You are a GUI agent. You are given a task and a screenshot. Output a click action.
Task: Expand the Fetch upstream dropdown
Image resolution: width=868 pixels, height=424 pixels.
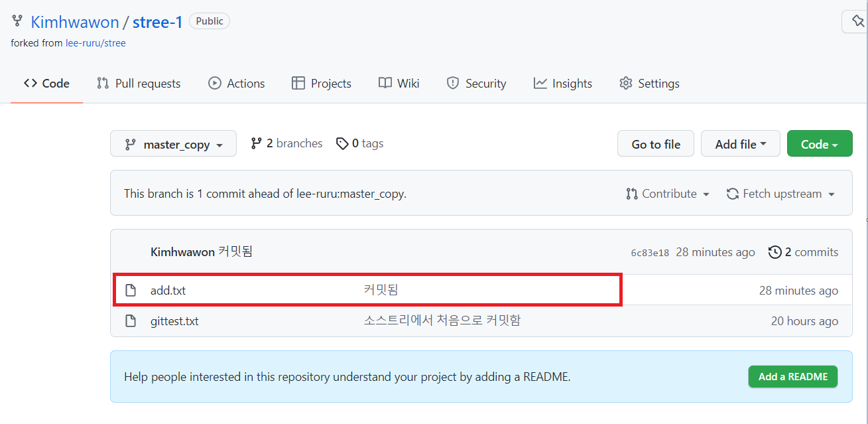tap(781, 194)
